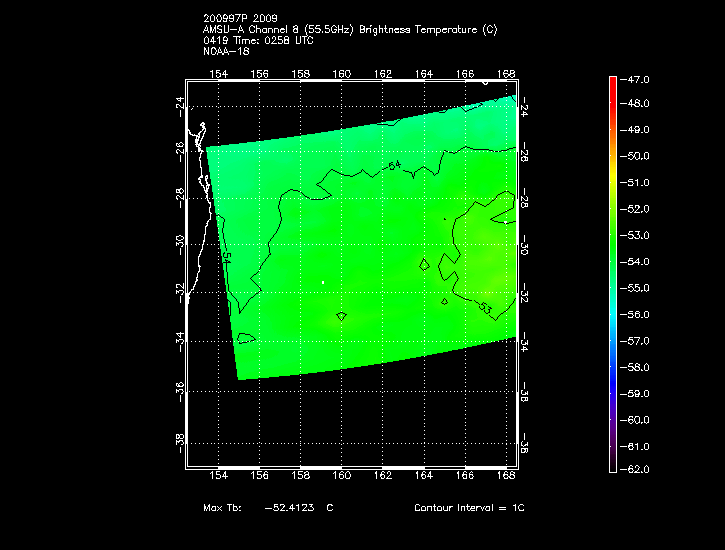Click the '-60.0' colorbar label
Viewport: 725px width, 550px height.
tap(634, 420)
